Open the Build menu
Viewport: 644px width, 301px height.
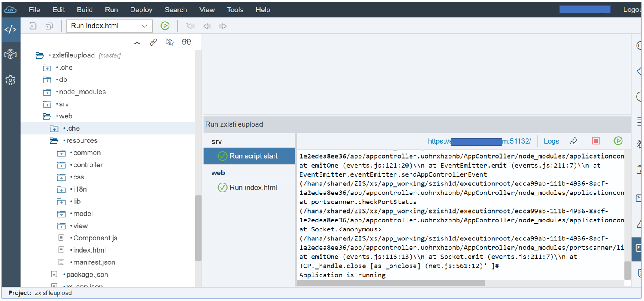85,10
